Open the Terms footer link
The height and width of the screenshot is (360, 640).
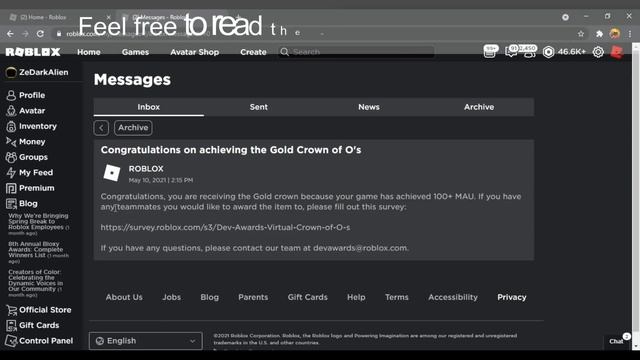[396, 297]
